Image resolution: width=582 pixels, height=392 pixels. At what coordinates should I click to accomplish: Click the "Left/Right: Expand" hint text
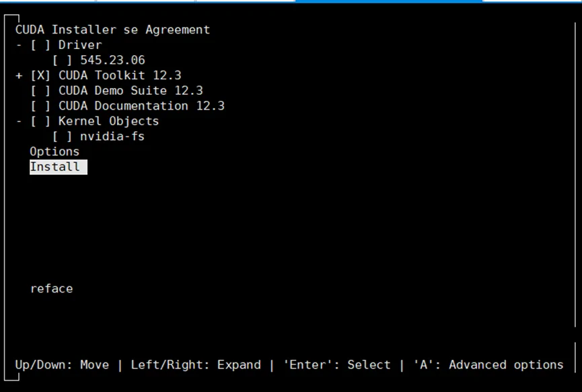(196, 365)
